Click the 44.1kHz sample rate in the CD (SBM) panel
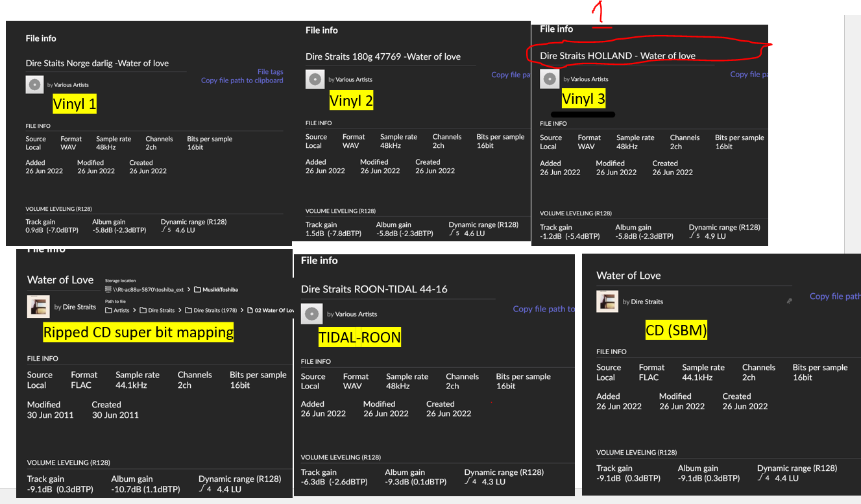Viewport: 861px width, 504px height. tap(697, 377)
